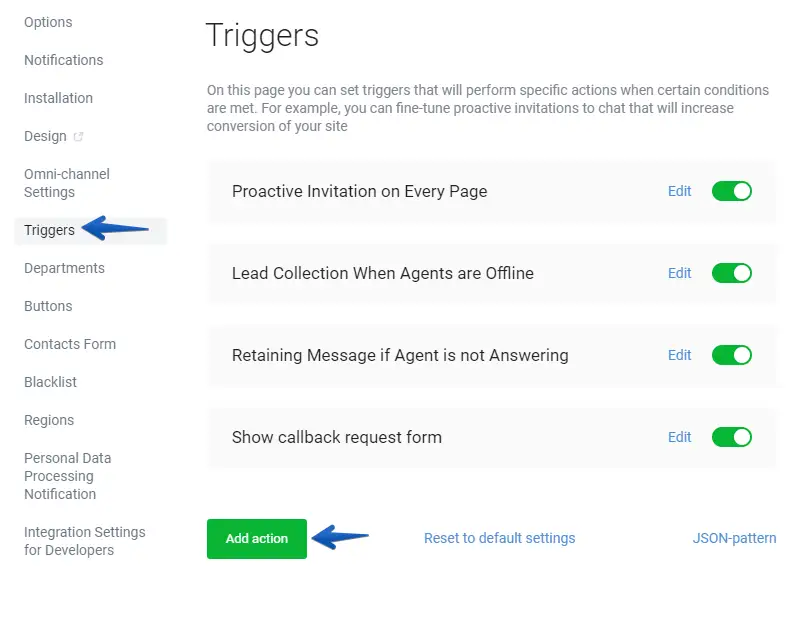Reset to default settings link
Screen dimensions: 798x619
[499, 538]
